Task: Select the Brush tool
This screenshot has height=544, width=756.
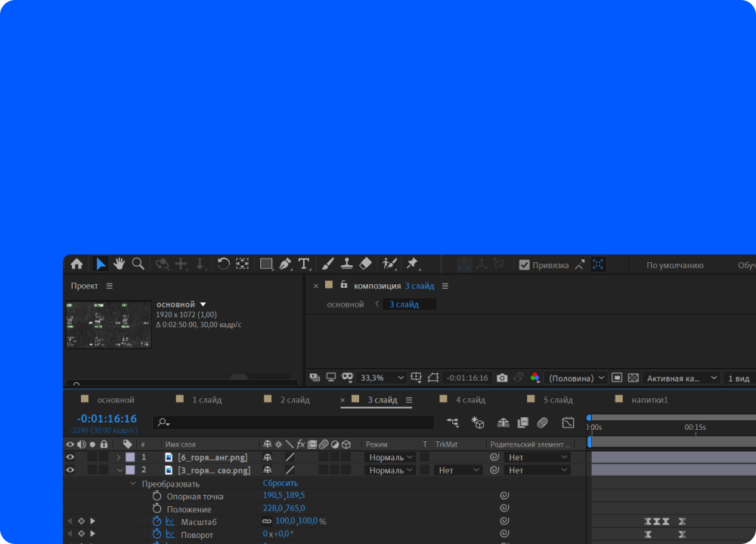Action: pyautogui.click(x=328, y=264)
